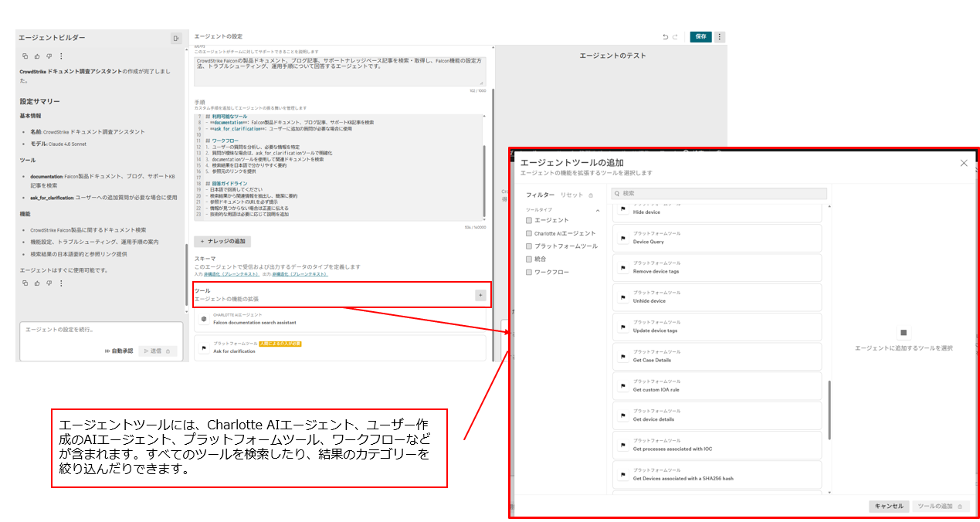The width and height of the screenshot is (980, 522).
Task: Click the ナレッジの追加 button
Action: coord(222,242)
